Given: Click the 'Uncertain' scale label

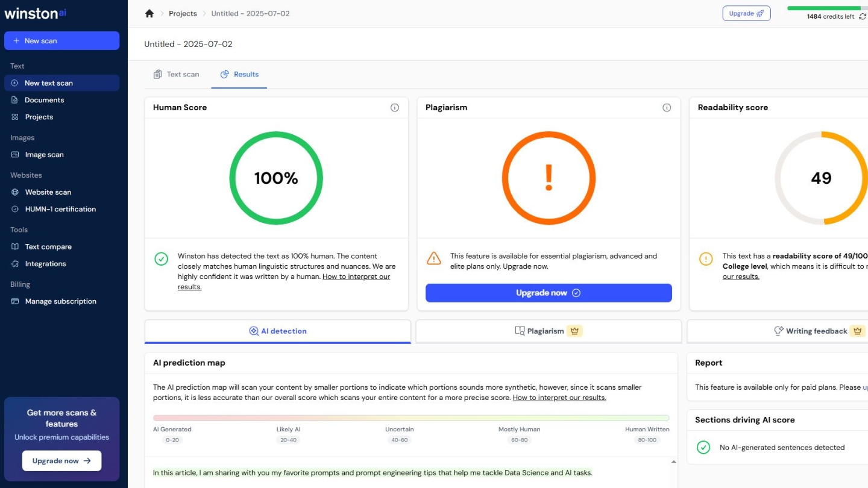Looking at the screenshot, I should [x=400, y=430].
